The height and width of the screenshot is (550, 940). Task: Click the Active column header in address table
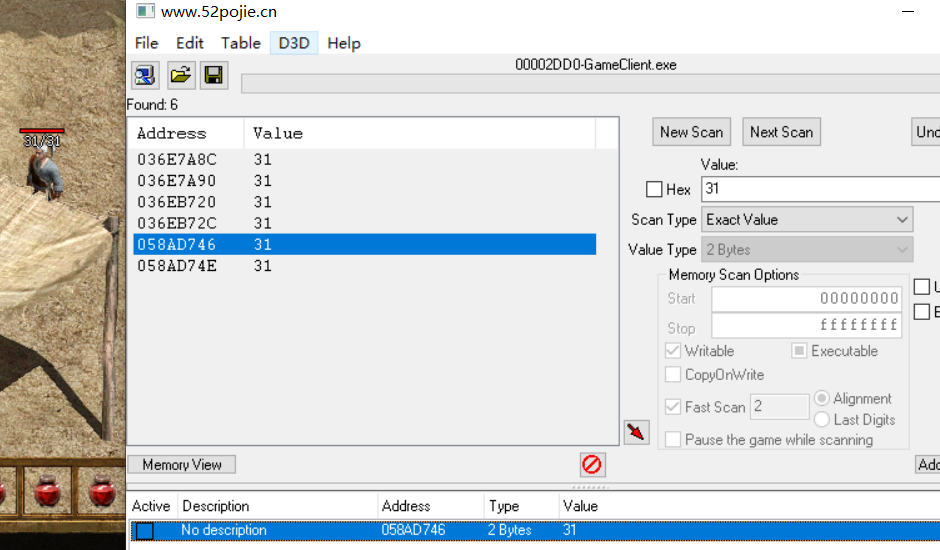coord(152,506)
